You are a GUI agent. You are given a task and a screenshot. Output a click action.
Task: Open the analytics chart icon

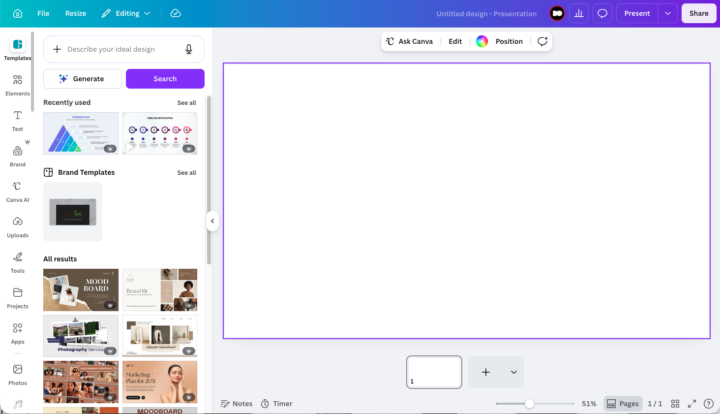click(x=579, y=13)
